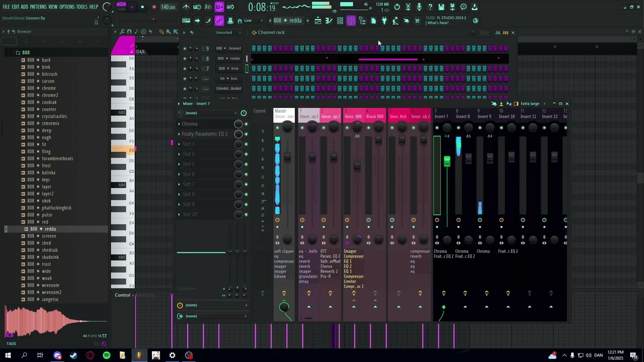Open the plugin picker plug icon
The image size is (644, 362).
pos(384,21)
